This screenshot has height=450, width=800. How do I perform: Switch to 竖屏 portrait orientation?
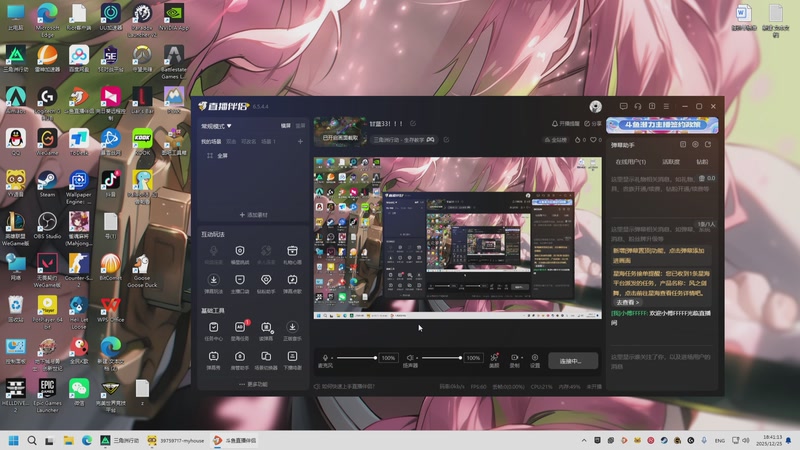(x=301, y=126)
